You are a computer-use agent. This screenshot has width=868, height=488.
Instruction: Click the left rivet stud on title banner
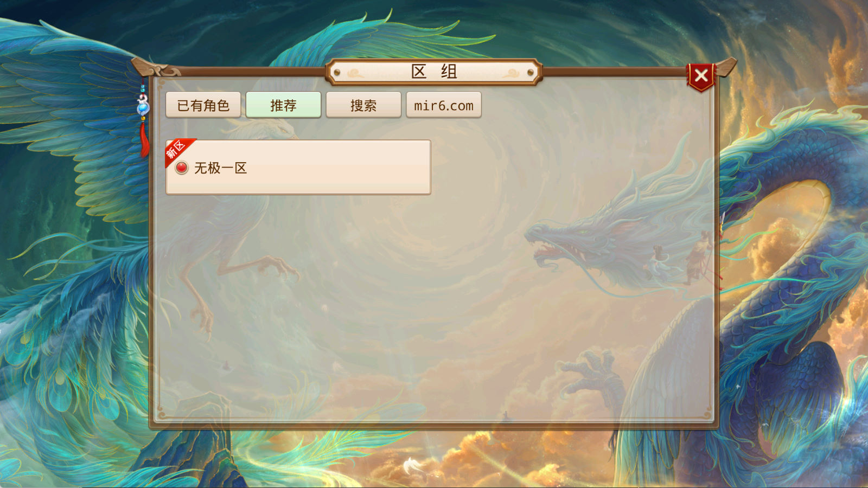[337, 72]
